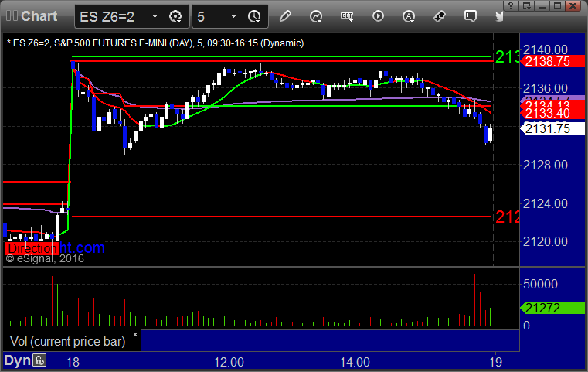Click the 2131.75 last price marker
This screenshot has height=372, width=588.
tap(552, 128)
